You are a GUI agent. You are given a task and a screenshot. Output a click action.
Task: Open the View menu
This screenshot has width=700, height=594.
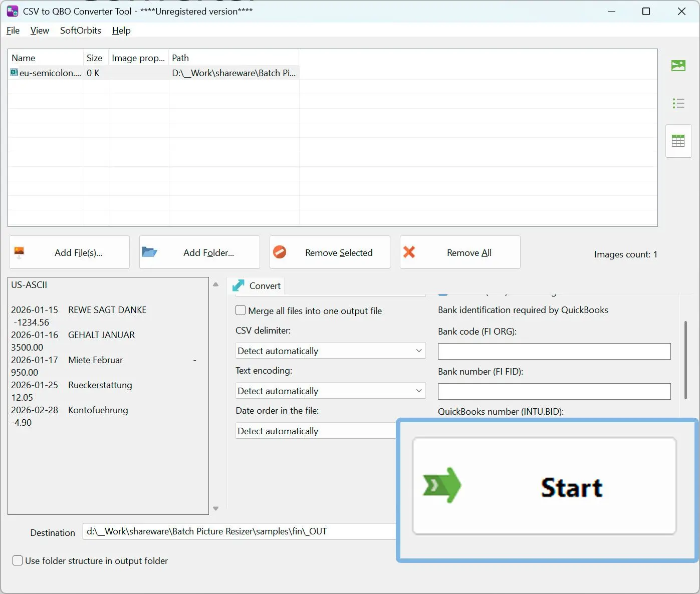tap(40, 31)
